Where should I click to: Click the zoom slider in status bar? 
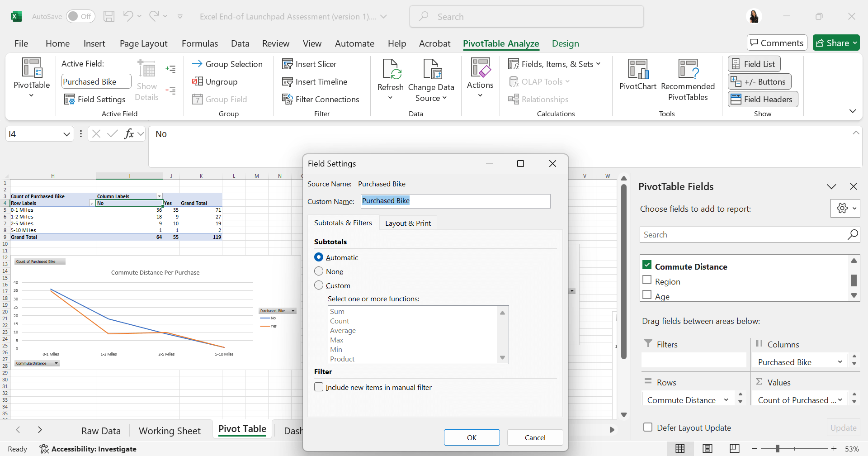(x=778, y=449)
